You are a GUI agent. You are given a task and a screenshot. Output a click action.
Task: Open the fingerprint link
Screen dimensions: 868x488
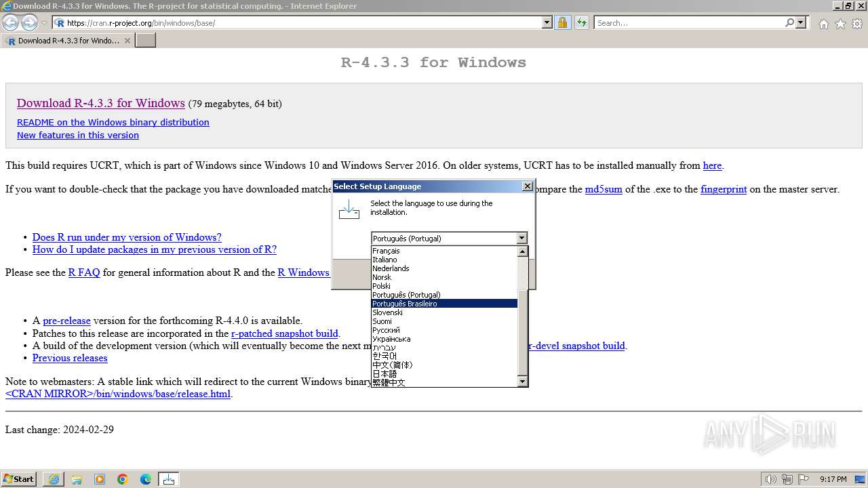tap(724, 189)
